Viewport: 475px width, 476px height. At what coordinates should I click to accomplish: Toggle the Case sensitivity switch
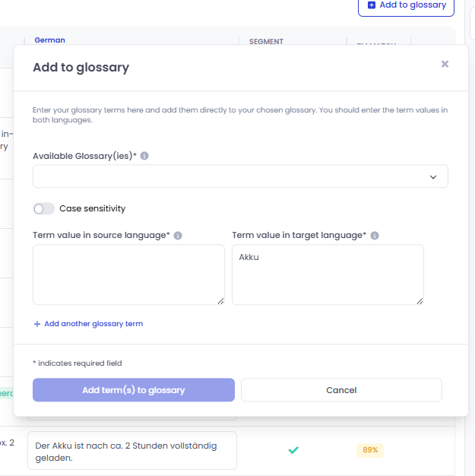point(43,209)
